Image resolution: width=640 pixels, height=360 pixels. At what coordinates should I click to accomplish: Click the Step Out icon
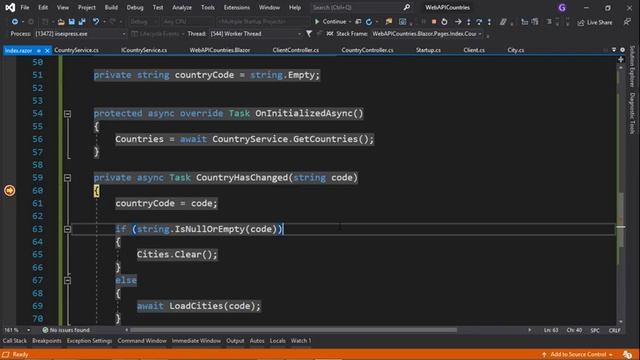[489, 22]
